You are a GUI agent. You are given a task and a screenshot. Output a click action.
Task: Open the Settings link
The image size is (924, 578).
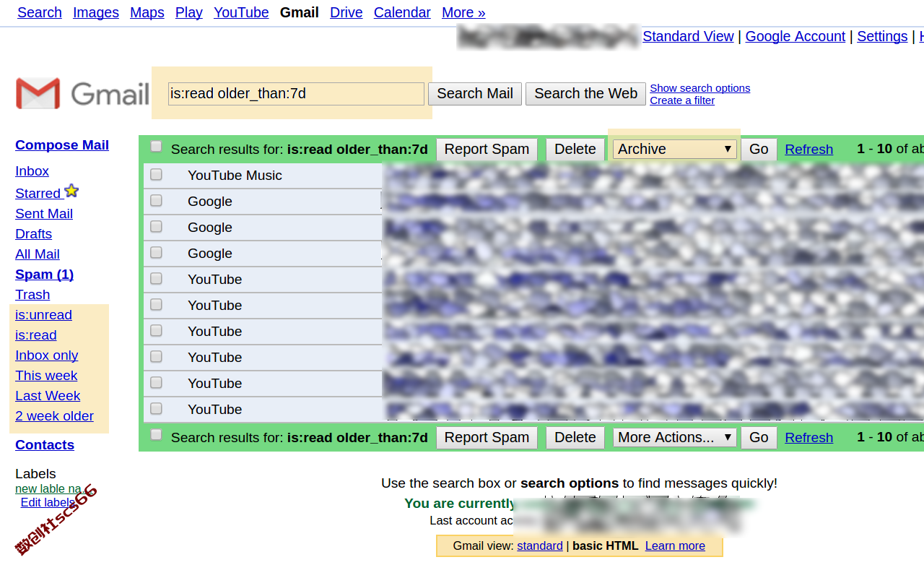click(x=882, y=36)
